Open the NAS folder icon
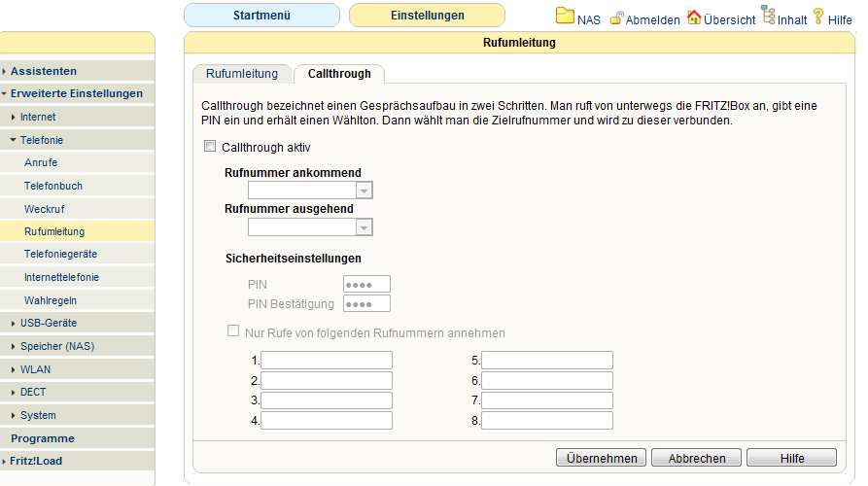This screenshot has height=486, width=868. tap(565, 17)
